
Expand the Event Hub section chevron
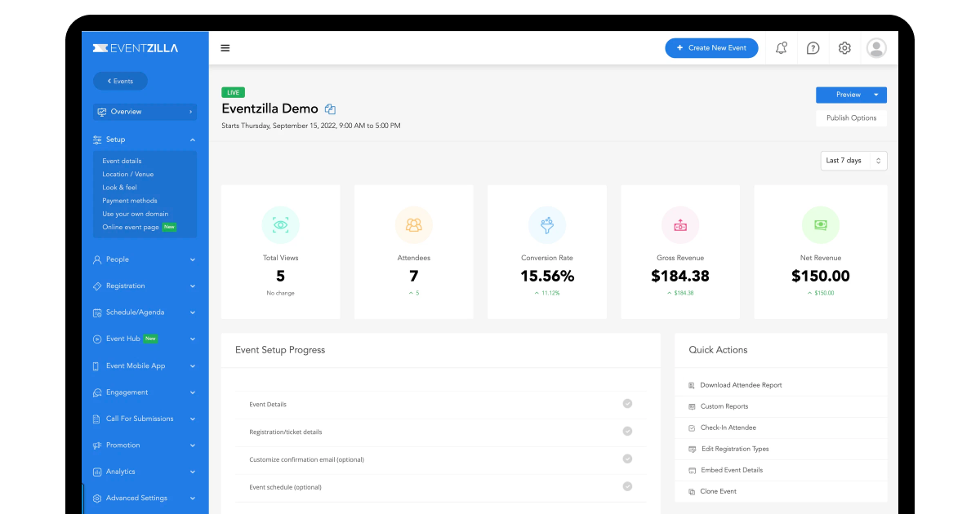[x=193, y=339]
